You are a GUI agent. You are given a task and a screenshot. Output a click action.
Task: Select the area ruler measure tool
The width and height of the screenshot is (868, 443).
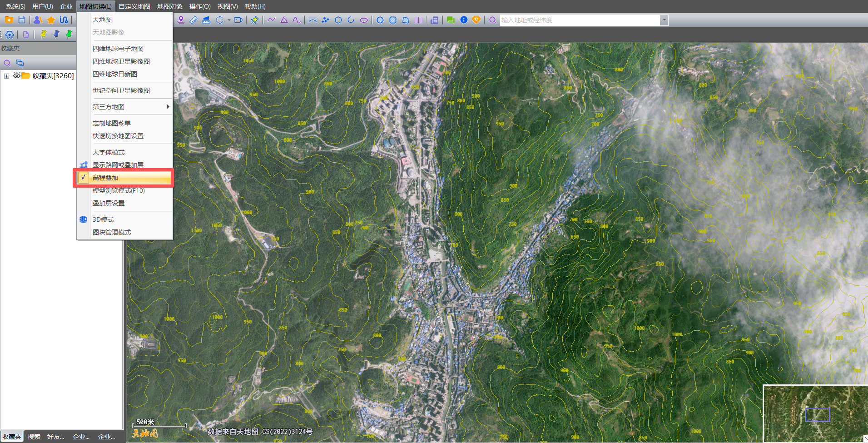(x=206, y=20)
